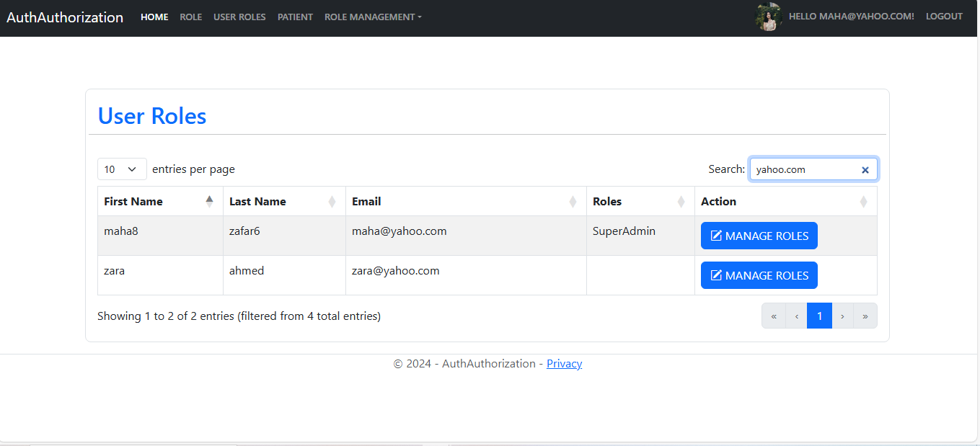The height and width of the screenshot is (446, 980).
Task: Click the AuthAuthorization brand logo
Action: [x=65, y=17]
